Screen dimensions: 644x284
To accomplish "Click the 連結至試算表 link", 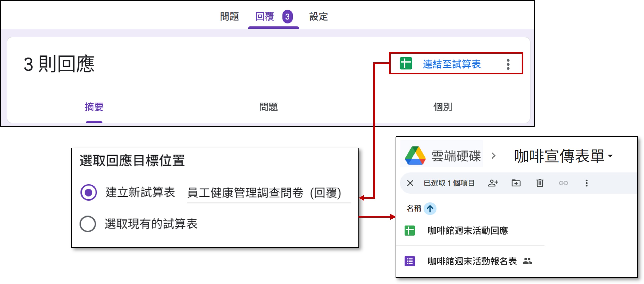I will (x=452, y=64).
